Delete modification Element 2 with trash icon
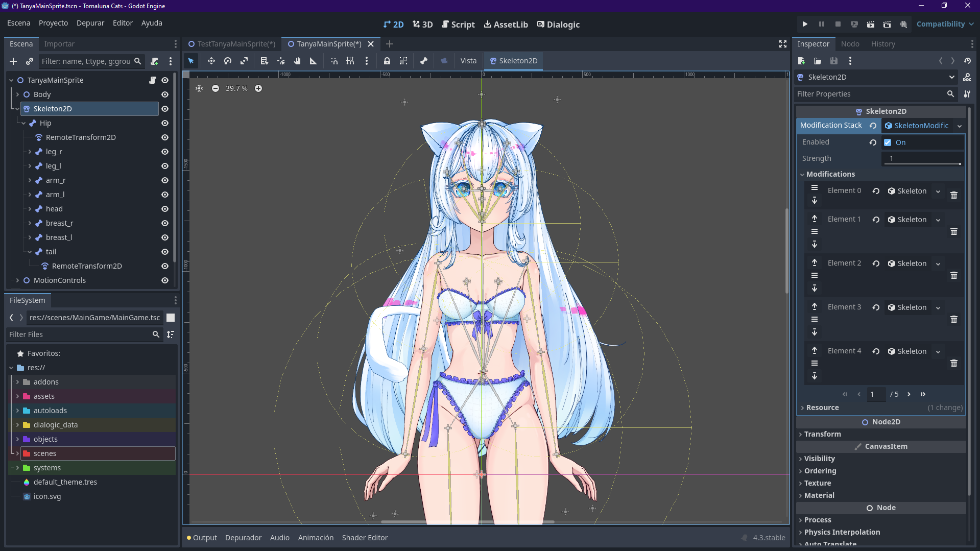Image resolution: width=980 pixels, height=551 pixels. pyautogui.click(x=953, y=275)
